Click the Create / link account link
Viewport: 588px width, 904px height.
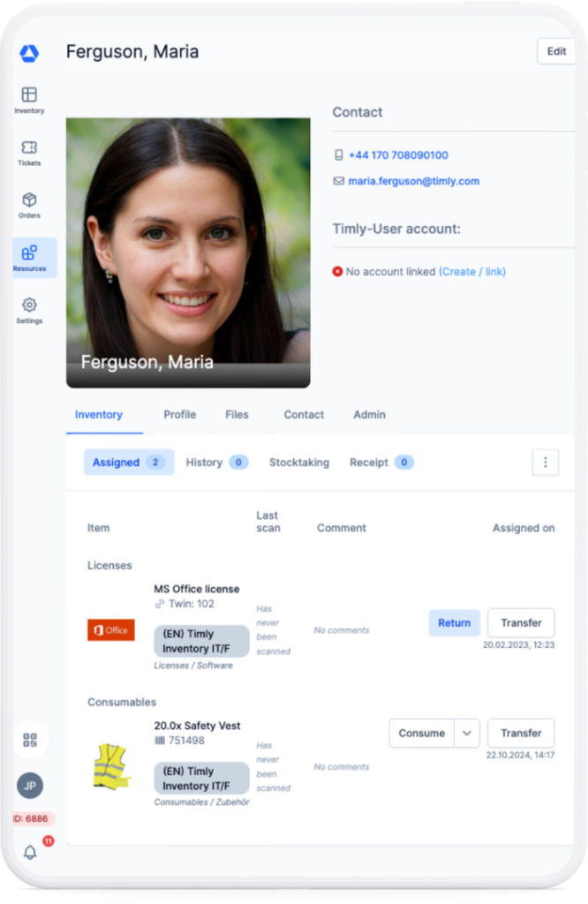coord(471,272)
